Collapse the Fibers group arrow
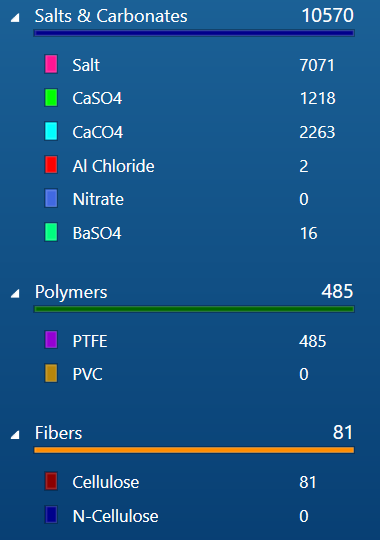 [x=15, y=435]
